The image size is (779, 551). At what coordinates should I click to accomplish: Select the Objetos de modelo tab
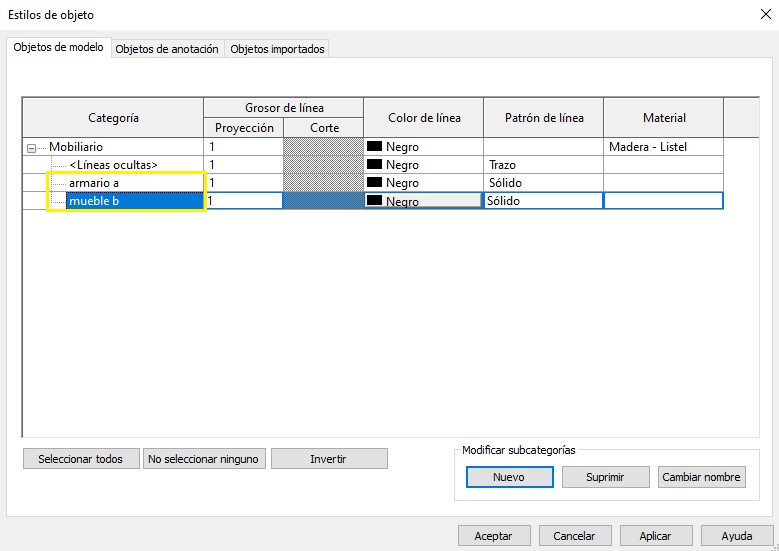[59, 47]
